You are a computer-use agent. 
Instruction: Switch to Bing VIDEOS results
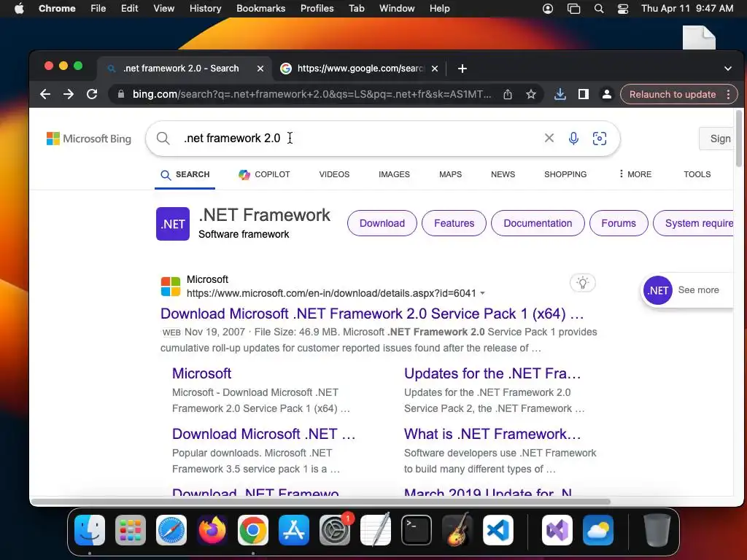(x=334, y=174)
